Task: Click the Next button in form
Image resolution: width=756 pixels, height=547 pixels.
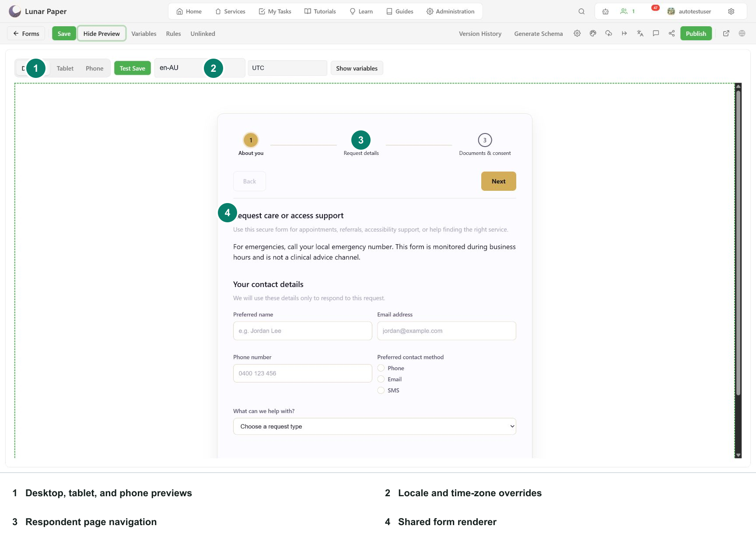Action: click(498, 181)
